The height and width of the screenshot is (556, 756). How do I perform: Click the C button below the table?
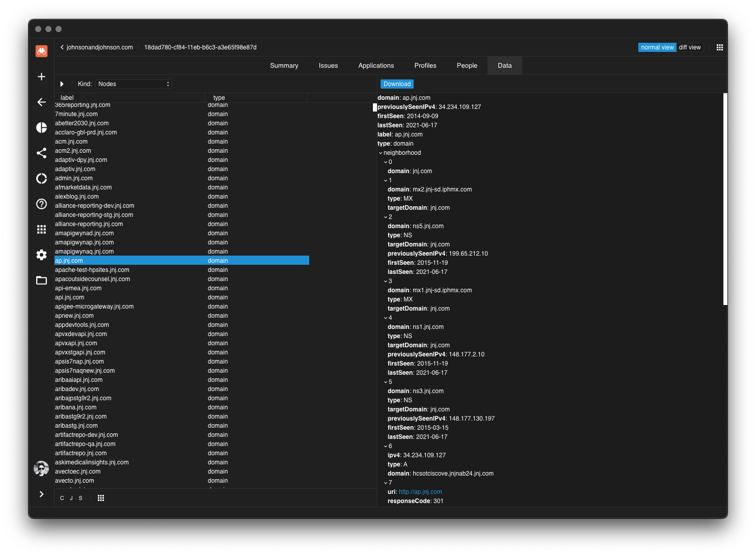(62, 498)
